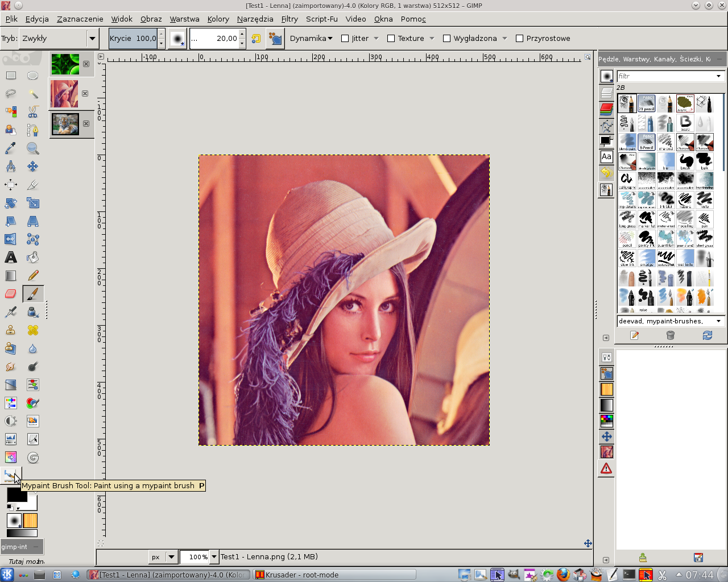Reset brush size to native button
This screenshot has height=582, width=728.
(x=256, y=39)
